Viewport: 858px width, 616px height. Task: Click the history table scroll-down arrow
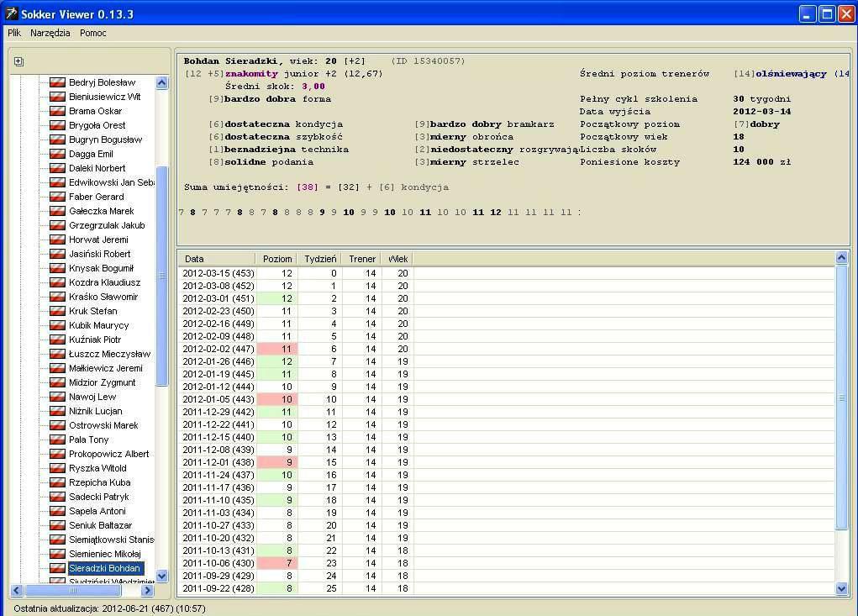[841, 588]
